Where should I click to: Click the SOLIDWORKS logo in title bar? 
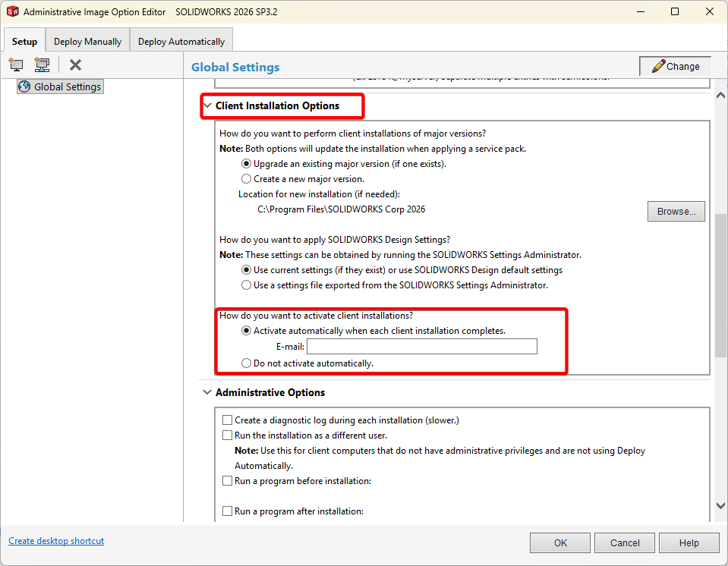click(13, 11)
